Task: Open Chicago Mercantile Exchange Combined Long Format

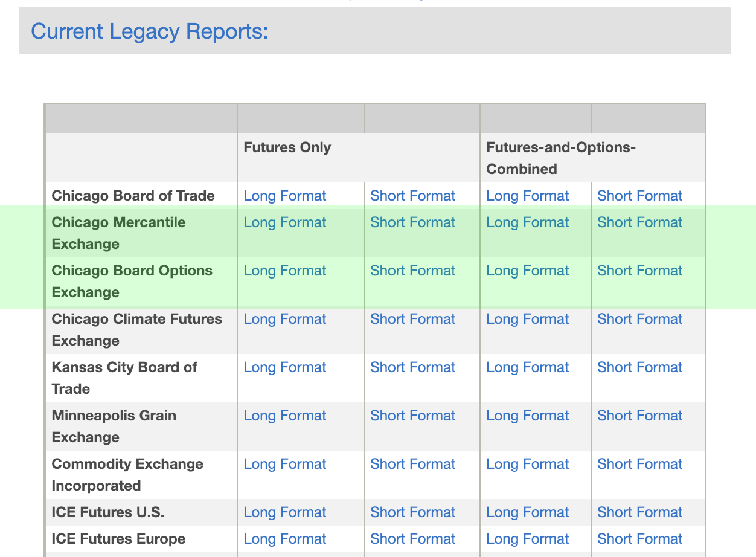Action: coord(527,222)
